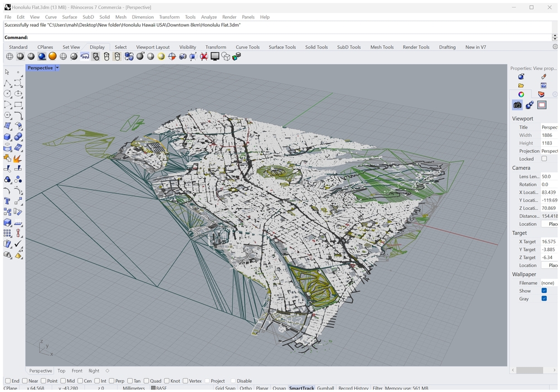Toggle the Locked viewport checkbox
This screenshot has width=560, height=392.
[544, 159]
